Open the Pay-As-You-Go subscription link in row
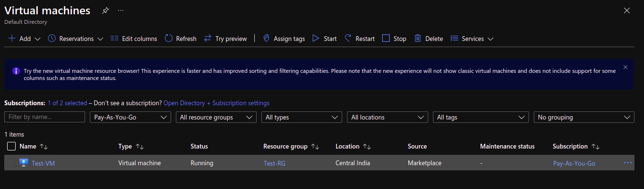The image size is (644, 189). (574, 163)
